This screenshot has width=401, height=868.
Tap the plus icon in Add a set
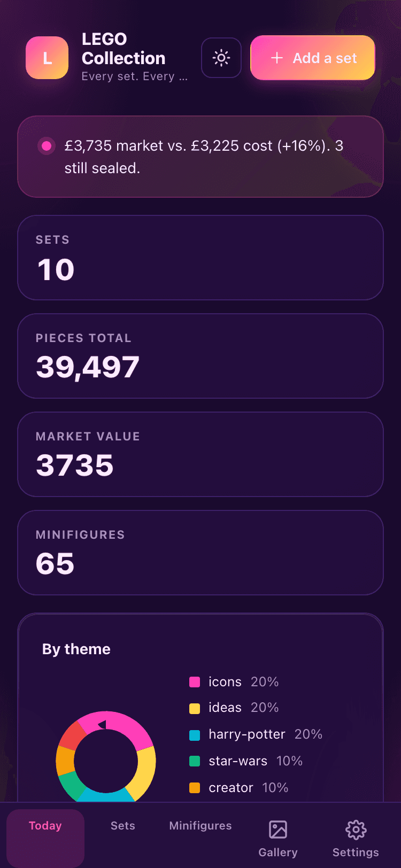pos(277,58)
